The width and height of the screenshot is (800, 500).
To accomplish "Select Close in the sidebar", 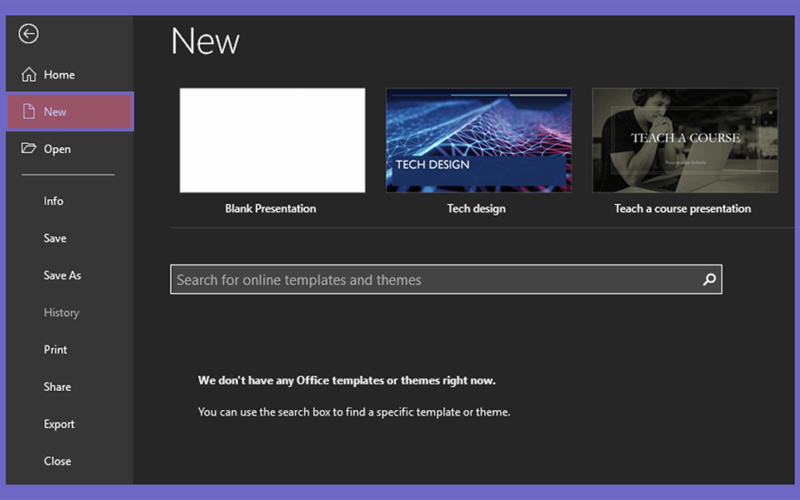I will (57, 461).
